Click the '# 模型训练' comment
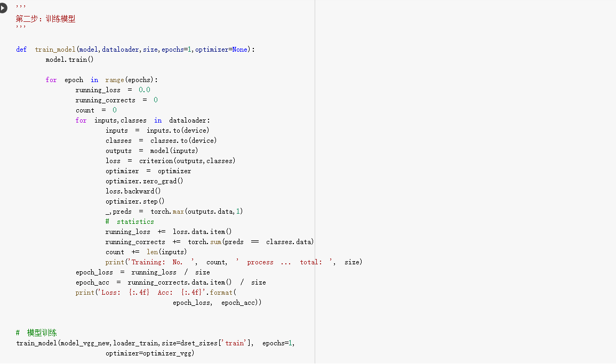 [x=36, y=333]
